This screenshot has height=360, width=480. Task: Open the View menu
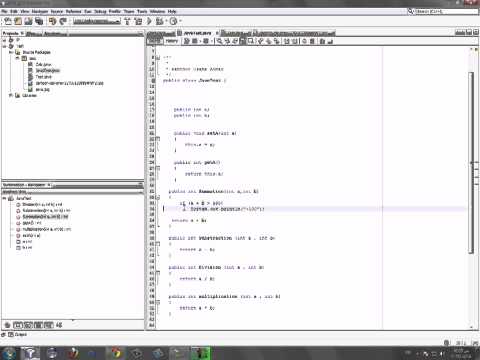pyautogui.click(x=25, y=11)
